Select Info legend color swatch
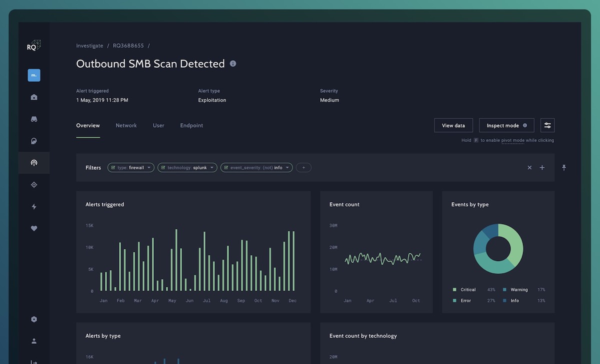 pos(504,300)
